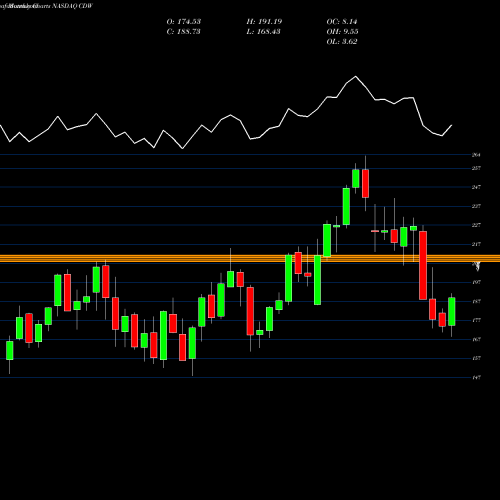Image resolution: width=500 pixels, height=500 pixels.
Task: Click the OH: 9.55 reading
Action: click(x=342, y=32)
